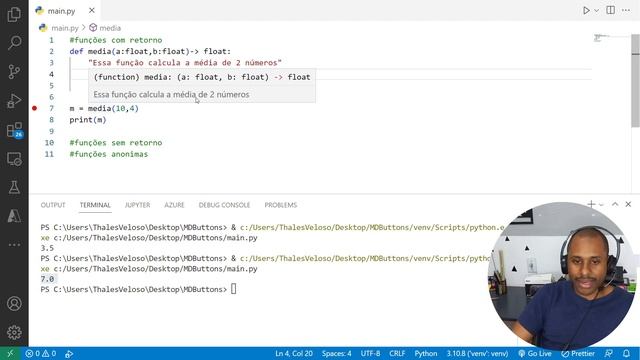The image size is (640, 360).
Task: Change indentation via Spaces: 4
Action: click(336, 353)
